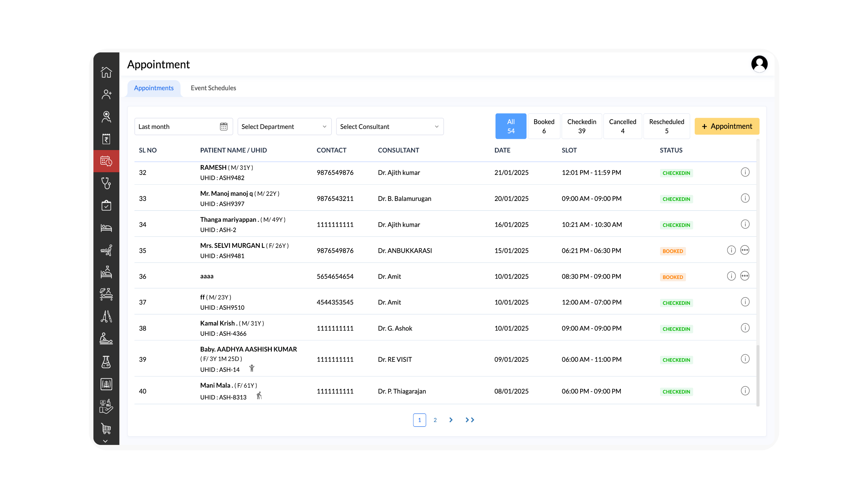Open the laboratory flask icon
Viewport: 868px width, 488px height.
106,361
